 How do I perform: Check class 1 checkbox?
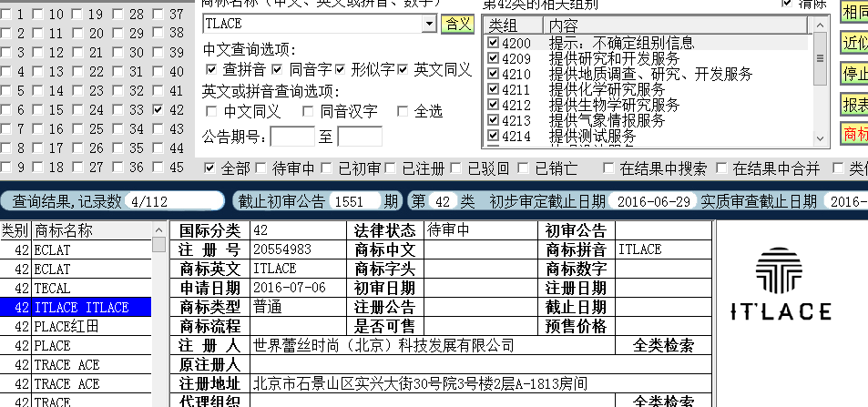[x=5, y=15]
